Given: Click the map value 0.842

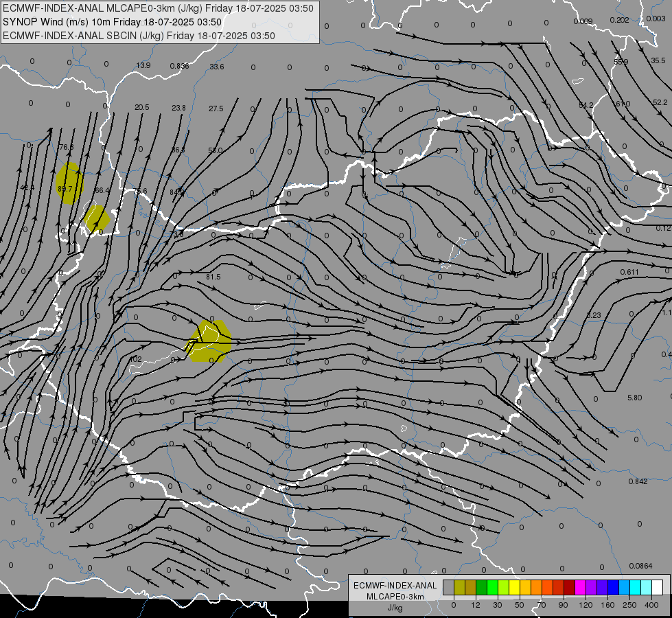Looking at the screenshot, I should pyautogui.click(x=638, y=481).
